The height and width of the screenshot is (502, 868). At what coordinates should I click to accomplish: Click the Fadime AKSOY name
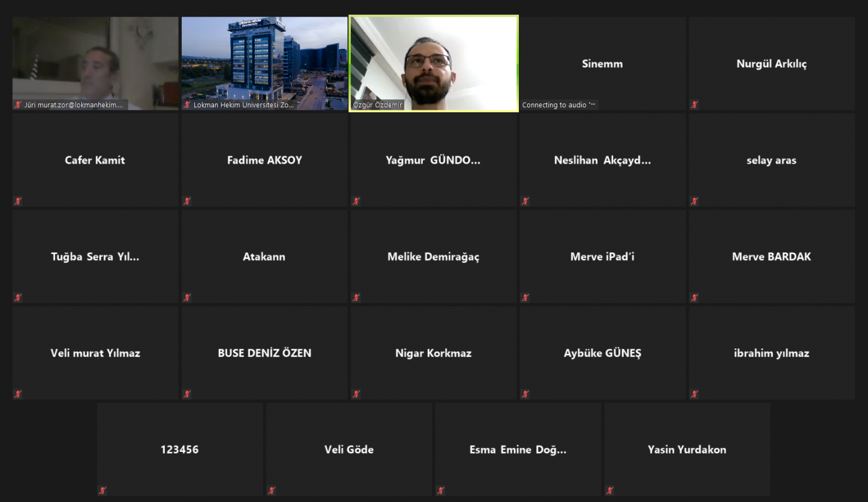pos(265,160)
